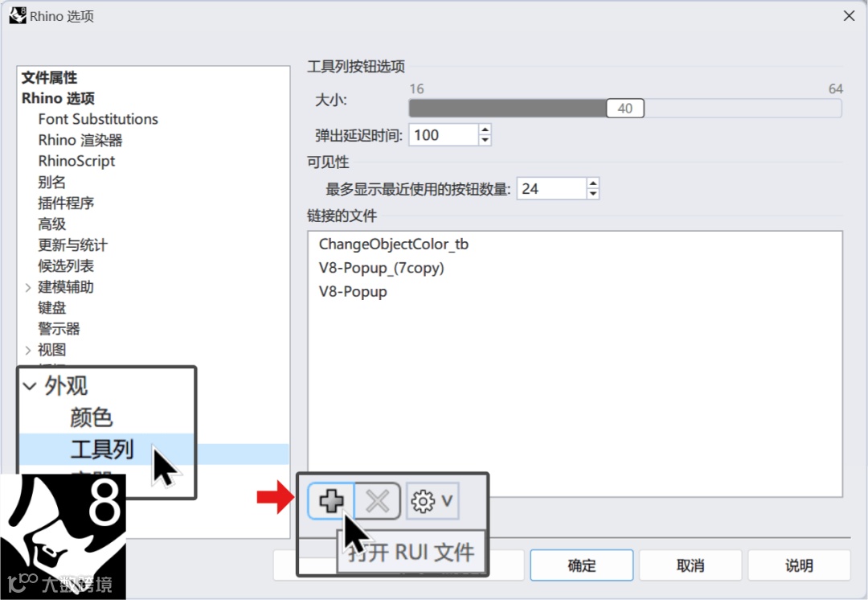Close the Rhino options dialog
Viewport: 868px width, 600px height.
pyautogui.click(x=849, y=16)
